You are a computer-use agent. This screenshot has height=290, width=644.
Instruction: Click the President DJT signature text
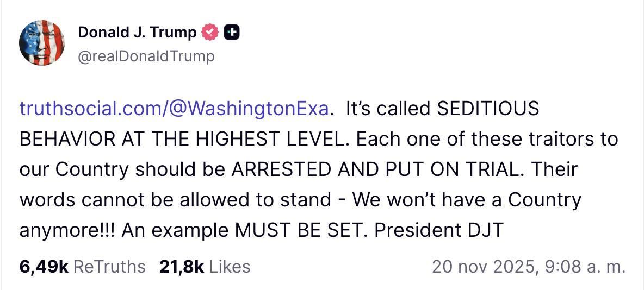point(439,230)
